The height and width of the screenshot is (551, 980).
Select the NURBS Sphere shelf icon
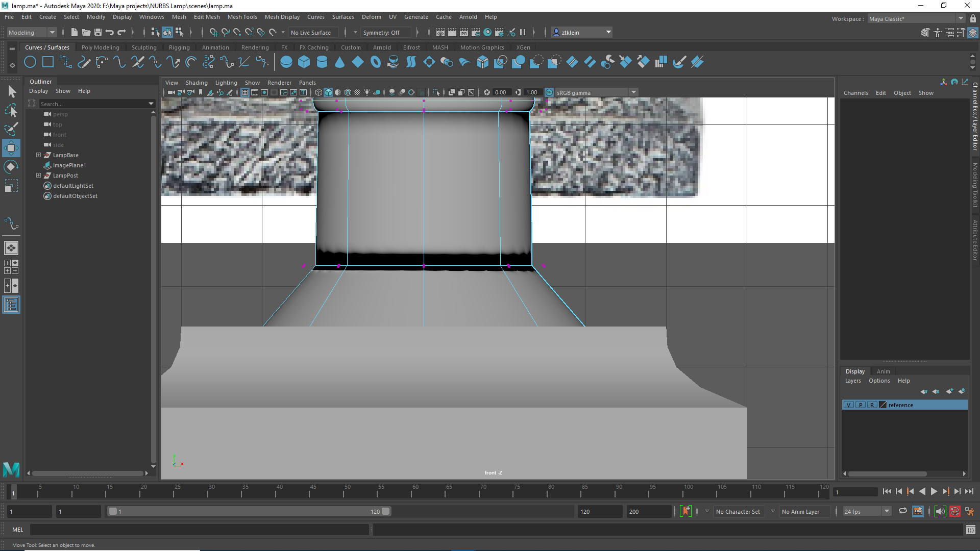pos(286,62)
